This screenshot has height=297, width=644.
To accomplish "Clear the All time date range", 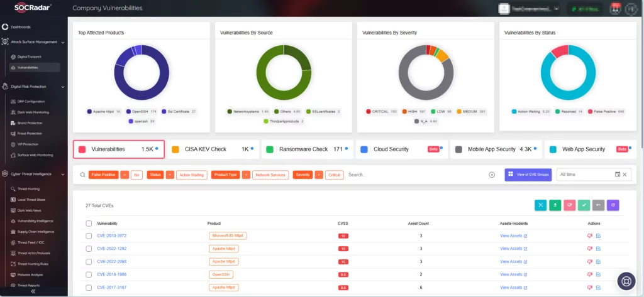I will click(625, 175).
